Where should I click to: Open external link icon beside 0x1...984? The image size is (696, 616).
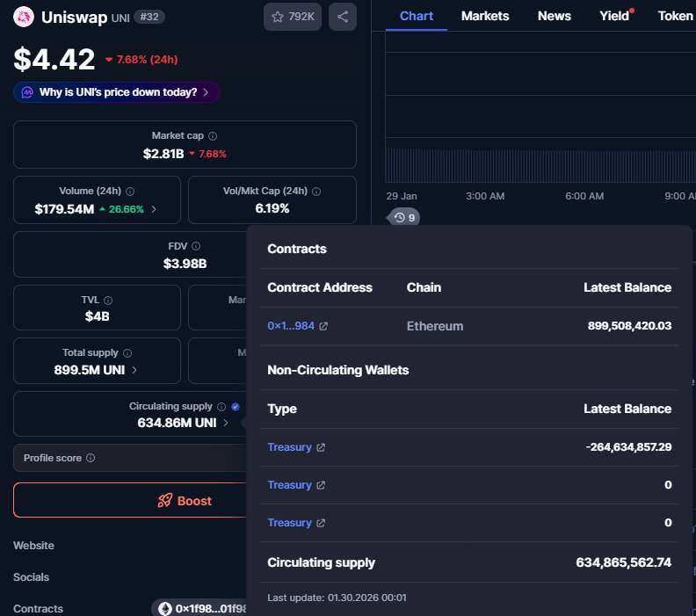pos(323,326)
